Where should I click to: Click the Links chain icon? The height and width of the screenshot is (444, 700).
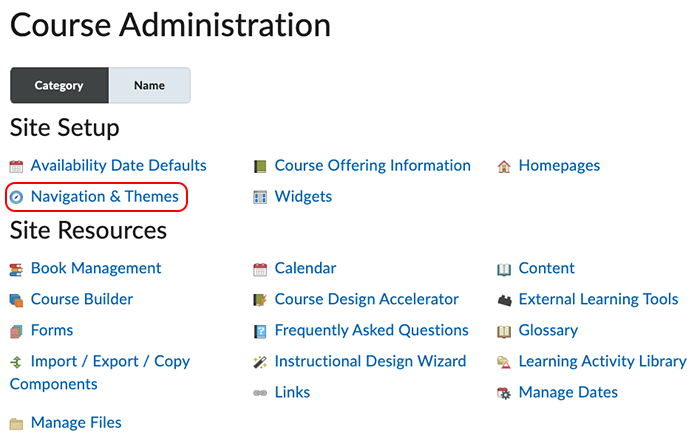(260, 393)
